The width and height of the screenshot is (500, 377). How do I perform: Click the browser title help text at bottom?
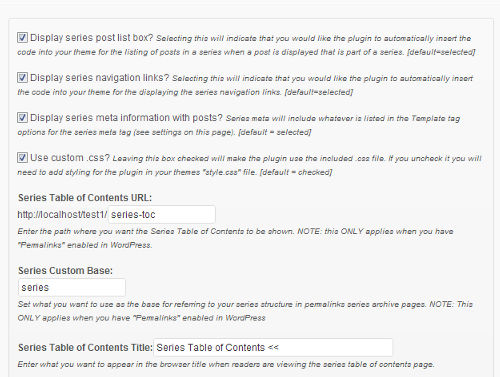[226, 364]
